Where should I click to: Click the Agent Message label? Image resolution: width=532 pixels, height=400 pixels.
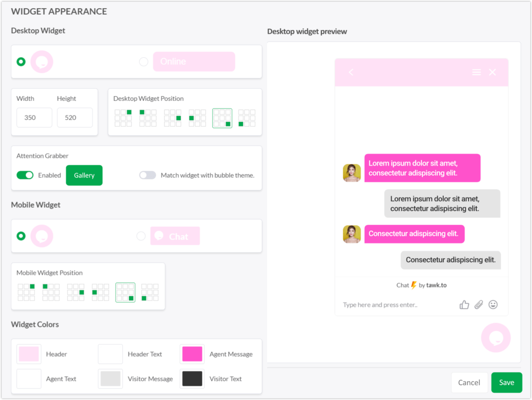pyautogui.click(x=231, y=354)
